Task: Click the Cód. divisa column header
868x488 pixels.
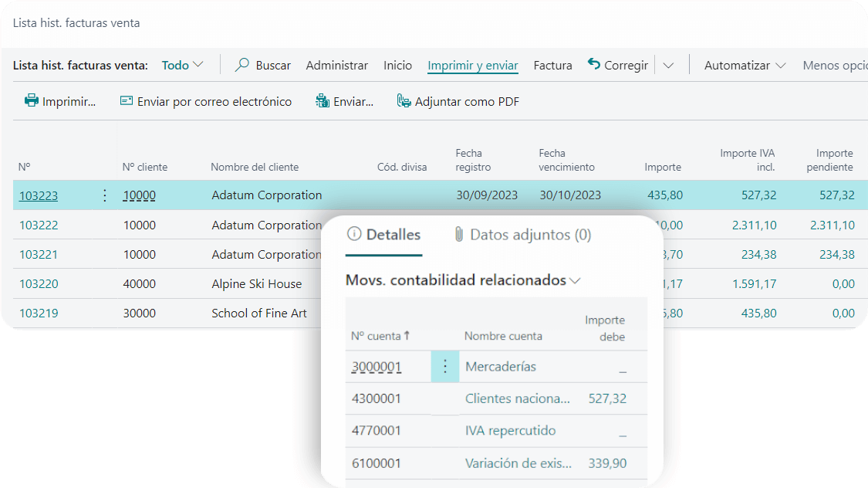Action: tap(402, 167)
